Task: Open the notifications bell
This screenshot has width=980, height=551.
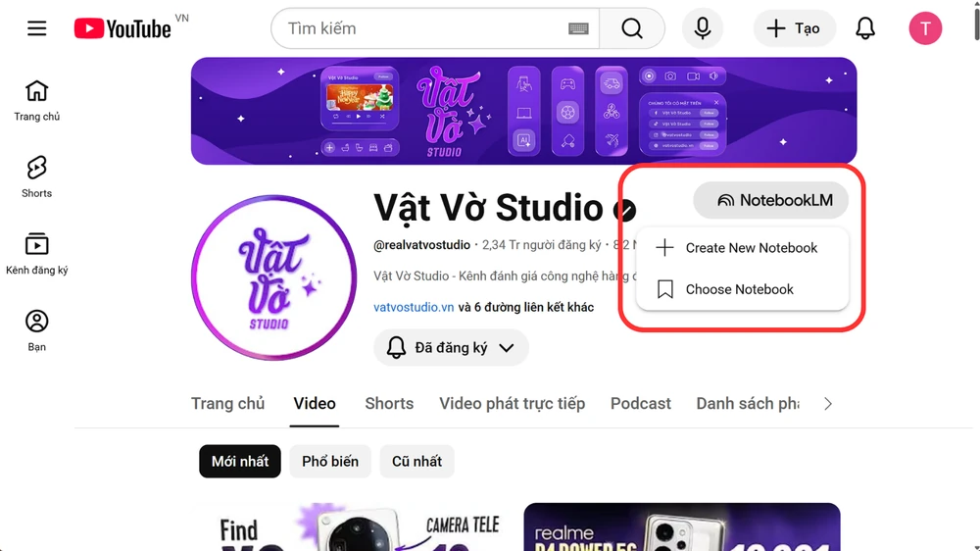Action: (865, 28)
